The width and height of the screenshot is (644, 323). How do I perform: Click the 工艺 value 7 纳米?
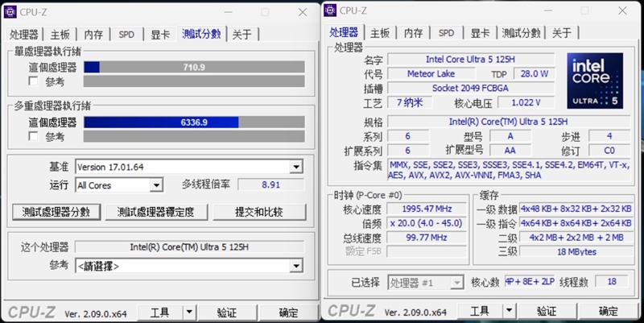click(x=410, y=102)
